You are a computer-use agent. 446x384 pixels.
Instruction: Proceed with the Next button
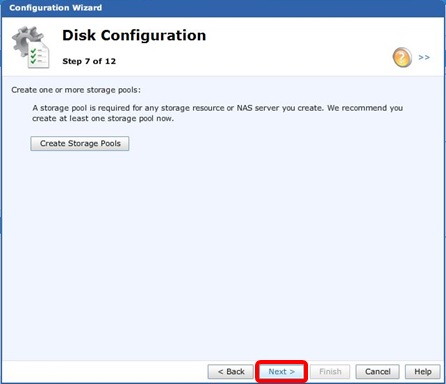(281, 372)
